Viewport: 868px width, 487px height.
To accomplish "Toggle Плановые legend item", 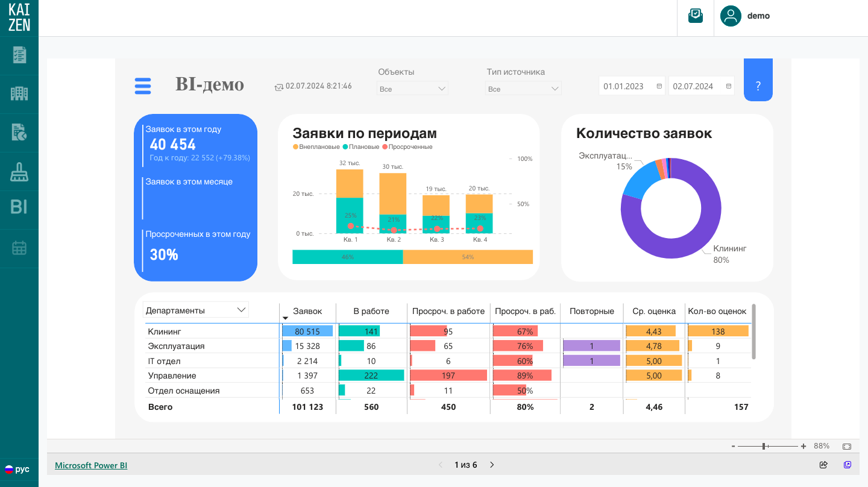I will click(x=361, y=146).
